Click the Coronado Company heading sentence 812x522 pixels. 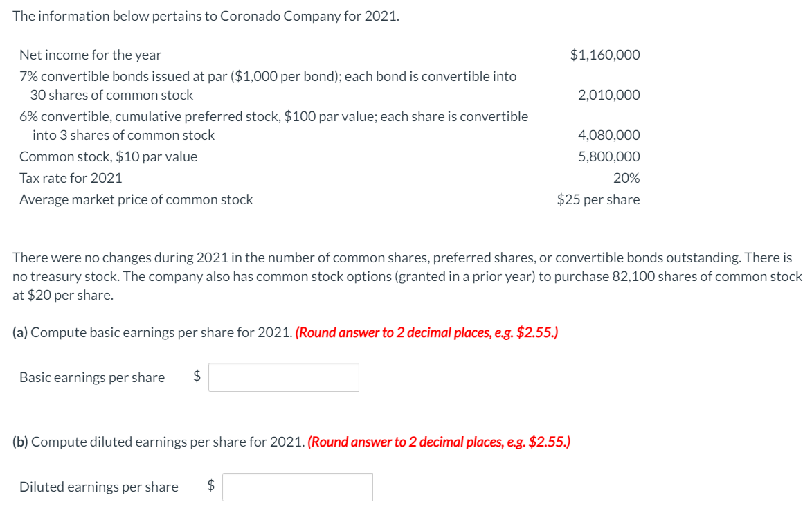[206, 16]
